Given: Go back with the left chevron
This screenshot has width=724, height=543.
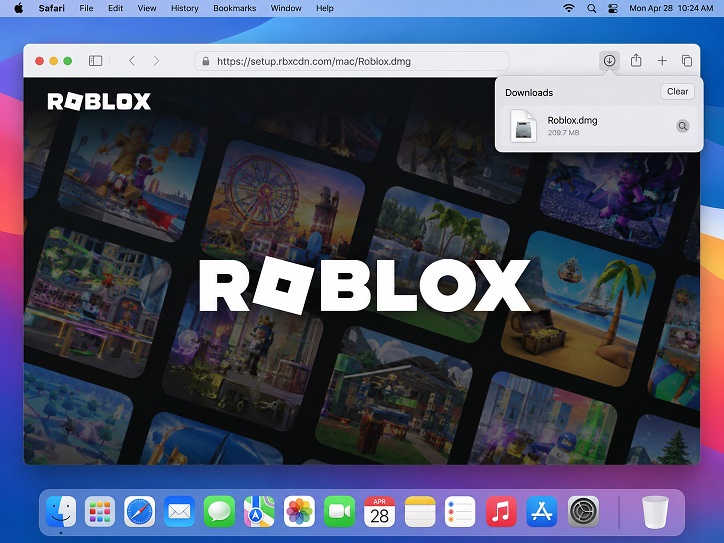Looking at the screenshot, I should (x=132, y=60).
